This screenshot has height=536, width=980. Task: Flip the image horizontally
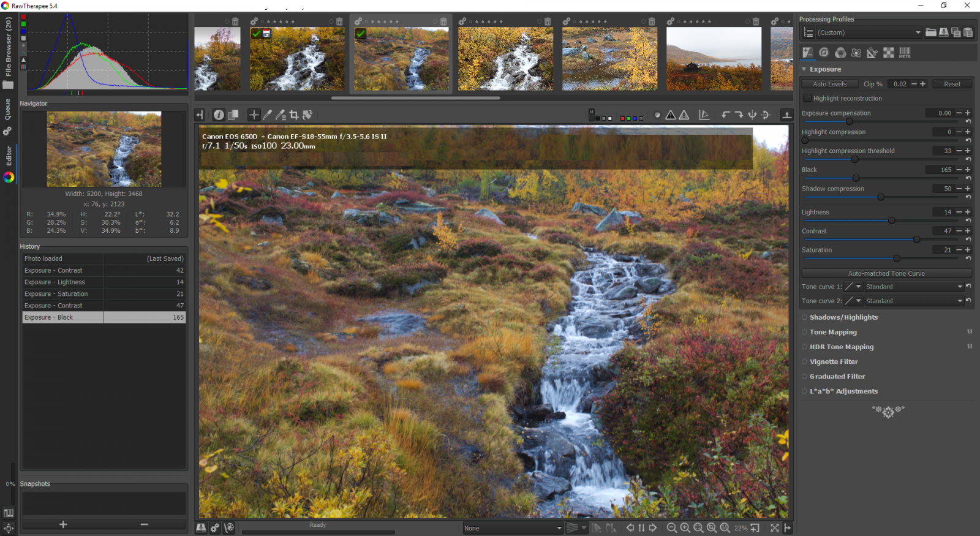pos(753,115)
